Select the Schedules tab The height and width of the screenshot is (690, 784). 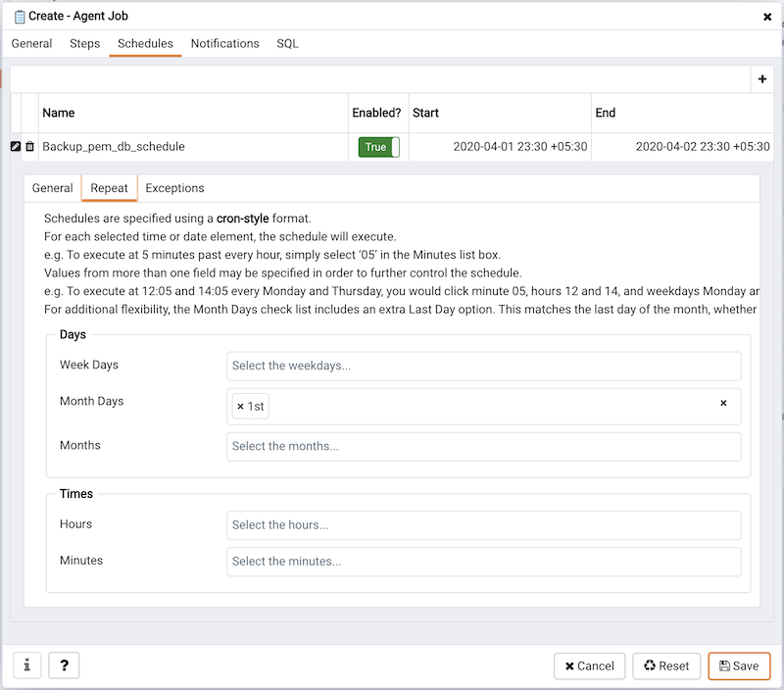pyautogui.click(x=145, y=44)
